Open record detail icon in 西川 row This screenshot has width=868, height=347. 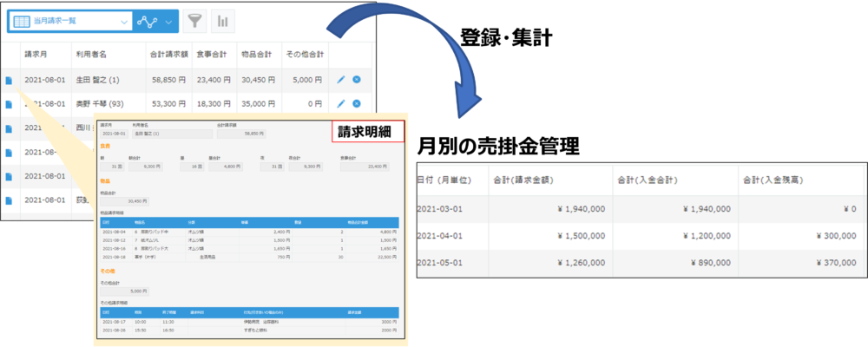[9, 128]
